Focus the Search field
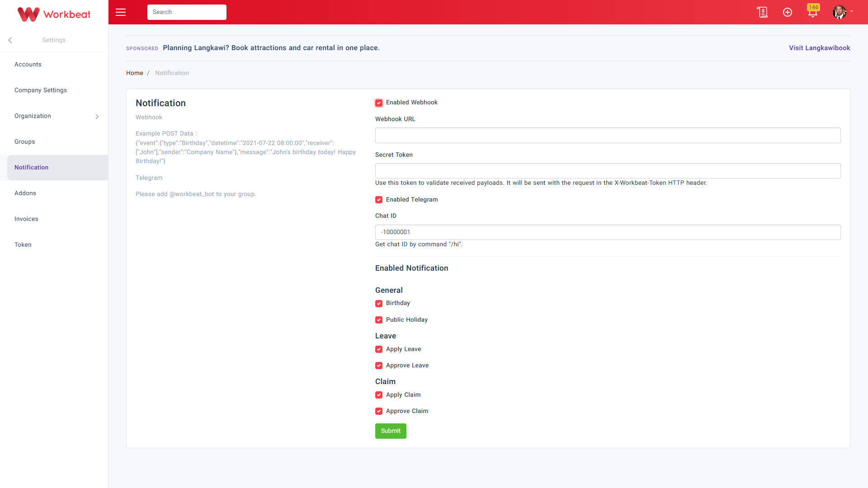The image size is (868, 488). pyautogui.click(x=187, y=12)
